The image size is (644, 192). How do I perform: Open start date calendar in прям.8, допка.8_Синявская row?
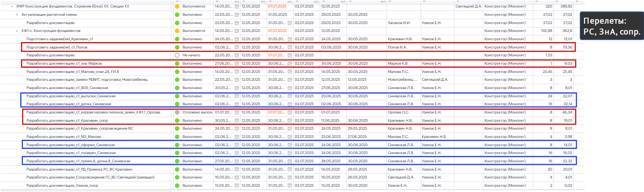tap(237, 161)
